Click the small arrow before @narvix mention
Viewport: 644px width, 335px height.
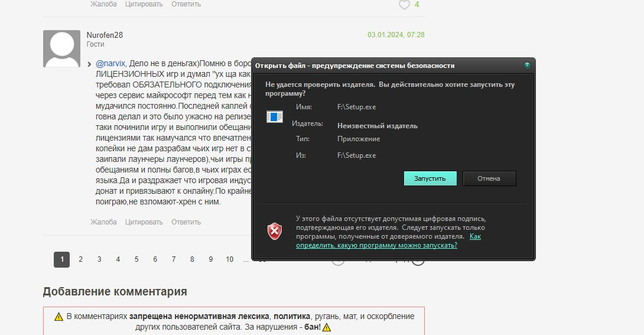[89, 64]
